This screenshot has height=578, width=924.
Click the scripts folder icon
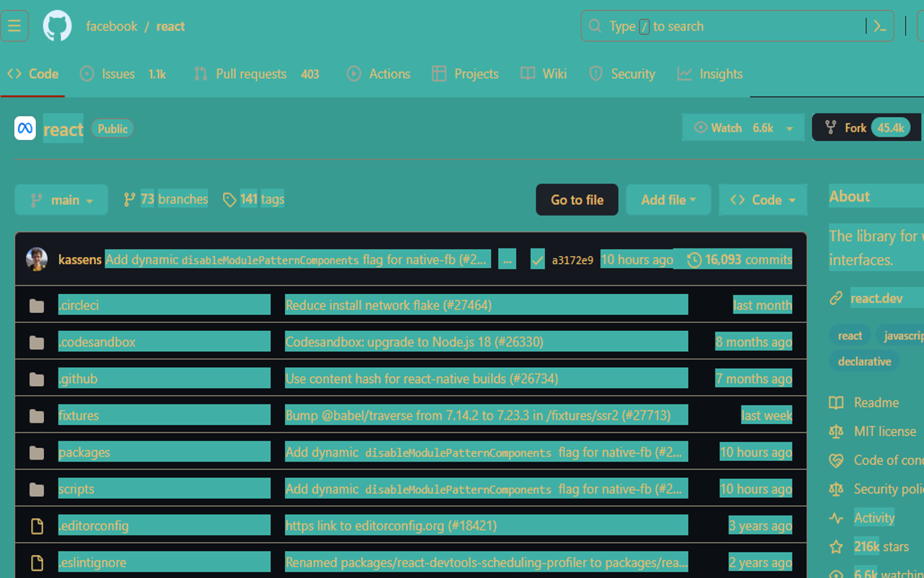(x=37, y=490)
